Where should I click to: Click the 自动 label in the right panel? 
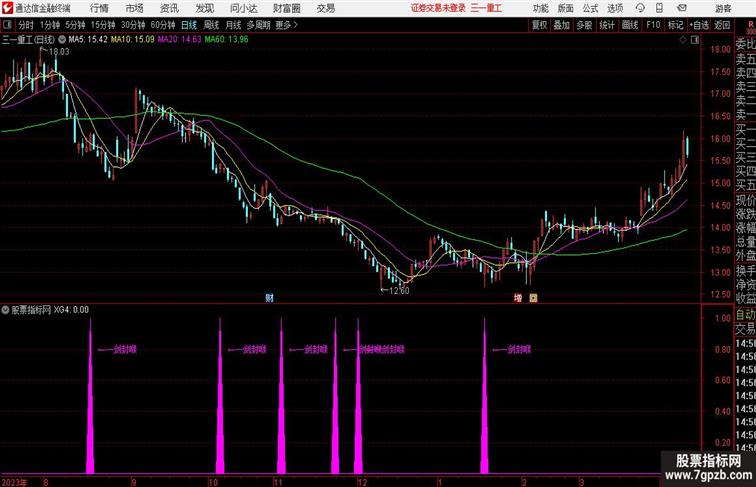pyautogui.click(x=745, y=315)
